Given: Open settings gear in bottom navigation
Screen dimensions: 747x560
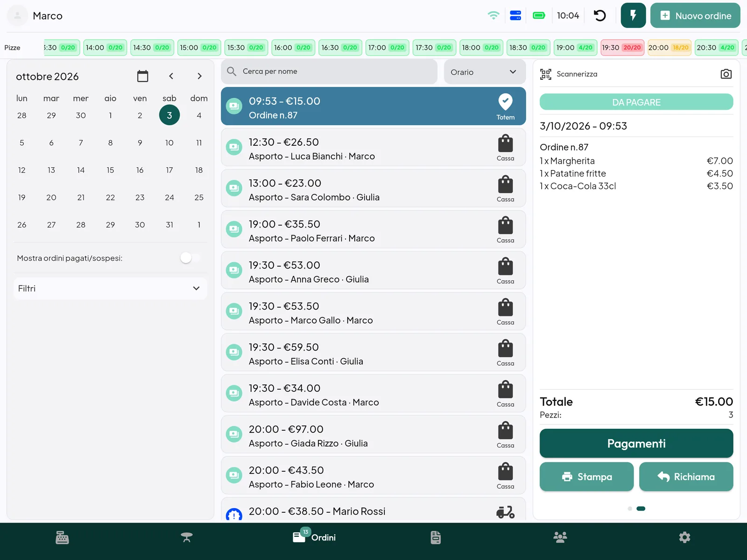Looking at the screenshot, I should coord(684,538).
